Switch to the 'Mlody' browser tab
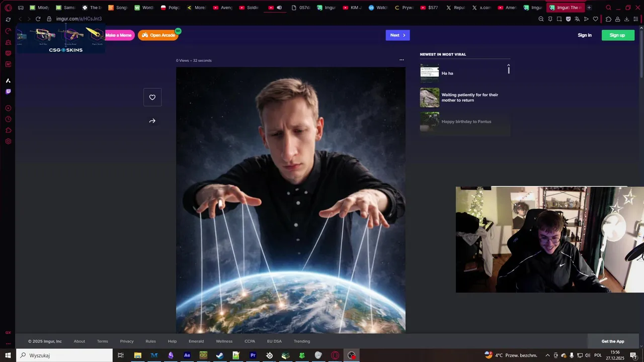Viewport: 644px width, 362px height. pos(39,8)
